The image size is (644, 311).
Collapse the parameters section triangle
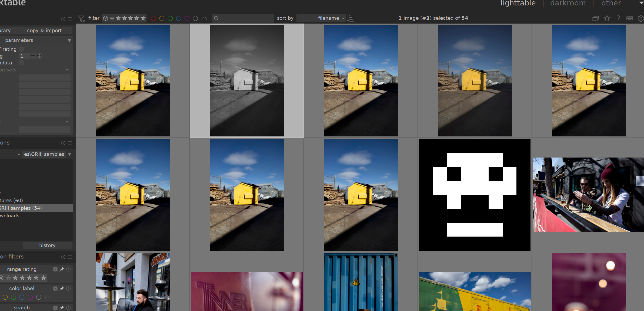(69, 40)
